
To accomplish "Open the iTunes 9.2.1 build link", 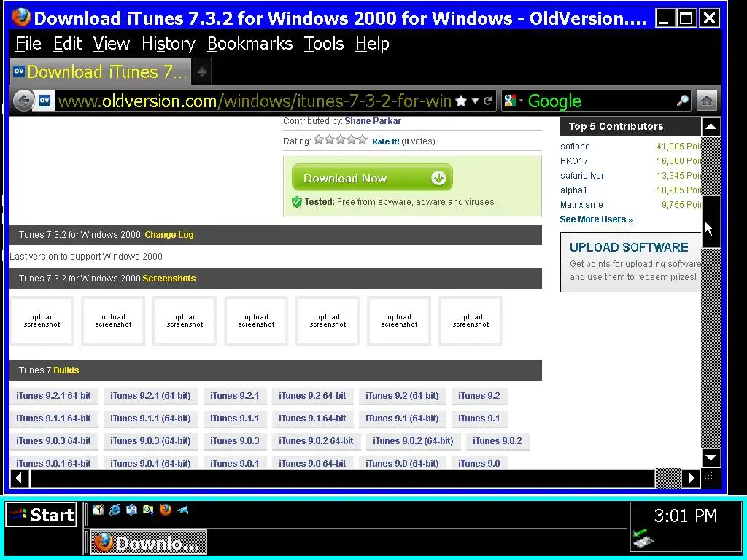I will pyautogui.click(x=234, y=396).
